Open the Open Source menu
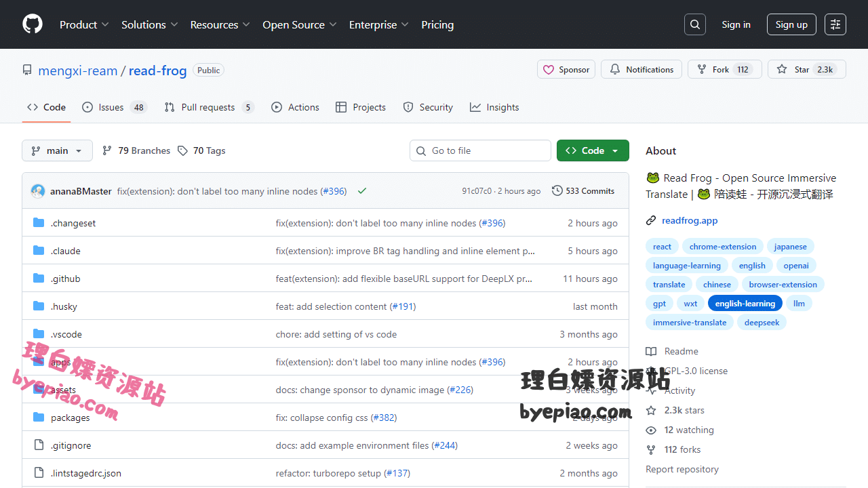Screen dimensions: 868x488 (299, 24)
